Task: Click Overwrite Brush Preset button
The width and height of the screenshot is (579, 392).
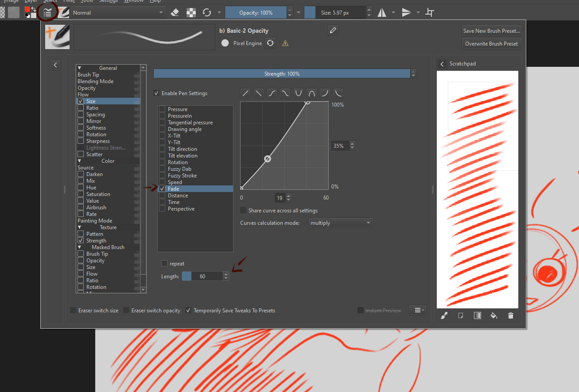Action: click(x=491, y=44)
